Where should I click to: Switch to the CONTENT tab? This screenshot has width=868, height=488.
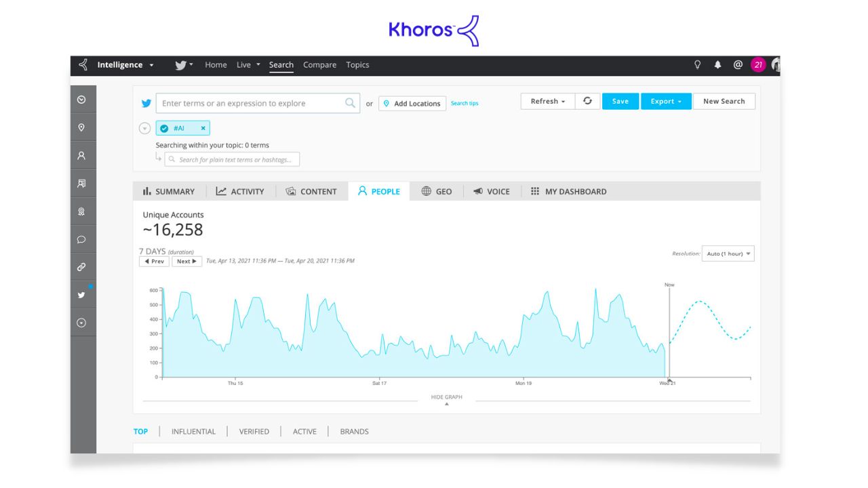point(311,191)
